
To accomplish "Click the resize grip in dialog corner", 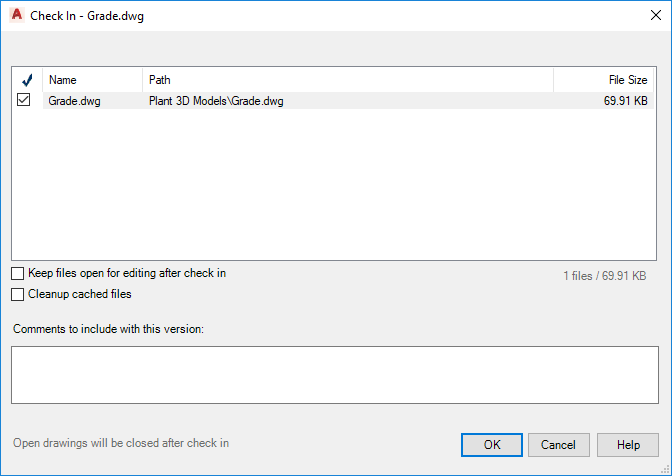I will [x=665, y=469].
